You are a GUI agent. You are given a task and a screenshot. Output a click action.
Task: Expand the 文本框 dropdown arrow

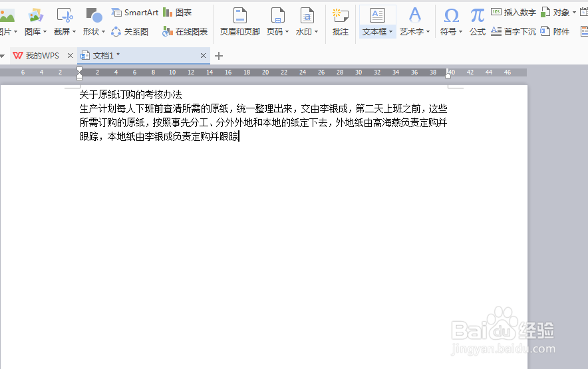coord(390,32)
